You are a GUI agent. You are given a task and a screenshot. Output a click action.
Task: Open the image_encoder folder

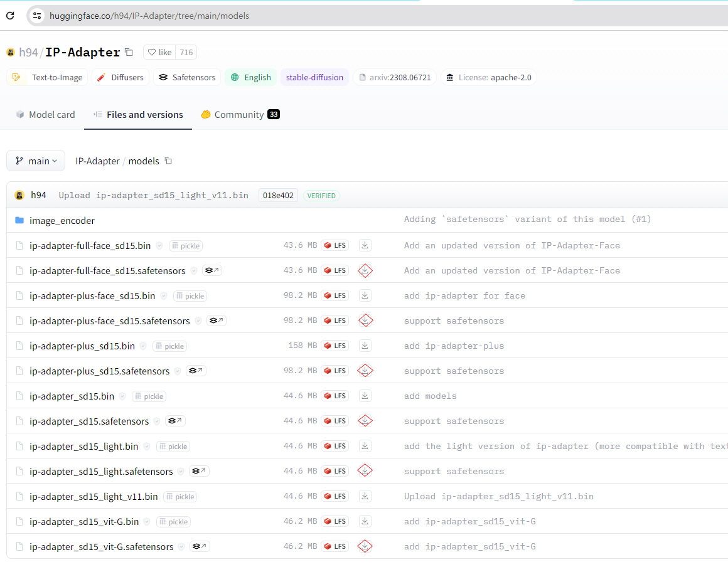pos(62,221)
